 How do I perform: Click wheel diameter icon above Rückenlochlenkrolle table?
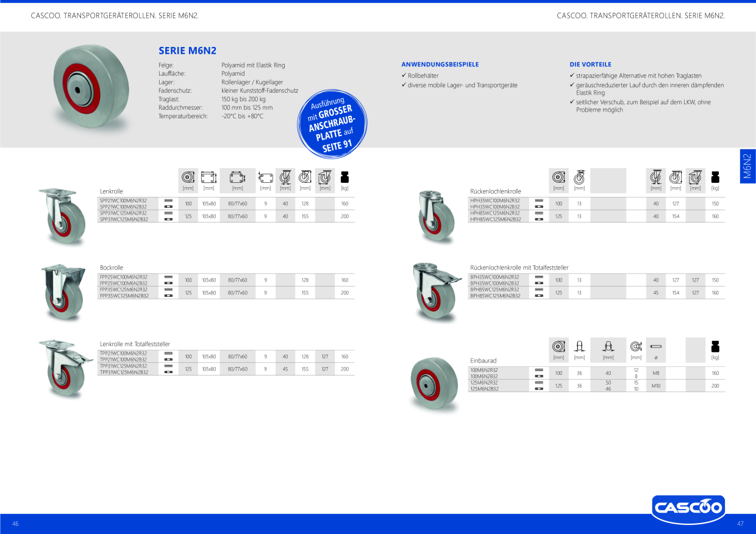tap(558, 177)
